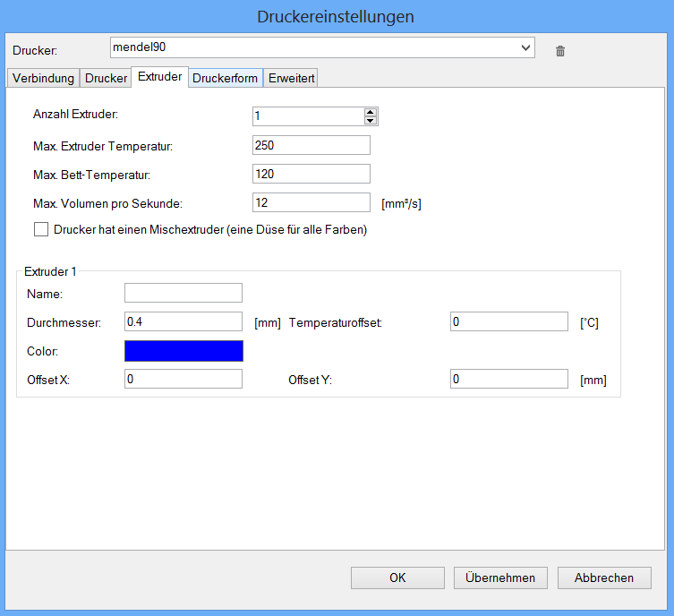Increase Anzahl Extruder with up arrow
This screenshot has height=616, width=674.
371,112
